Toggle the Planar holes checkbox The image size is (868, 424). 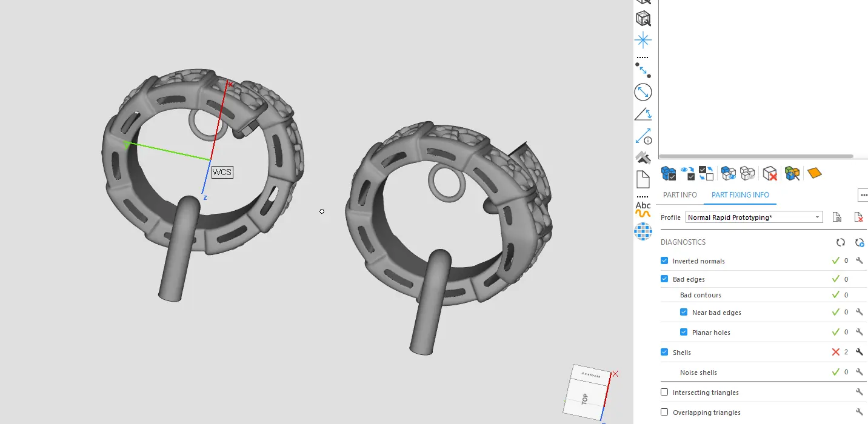coord(684,332)
